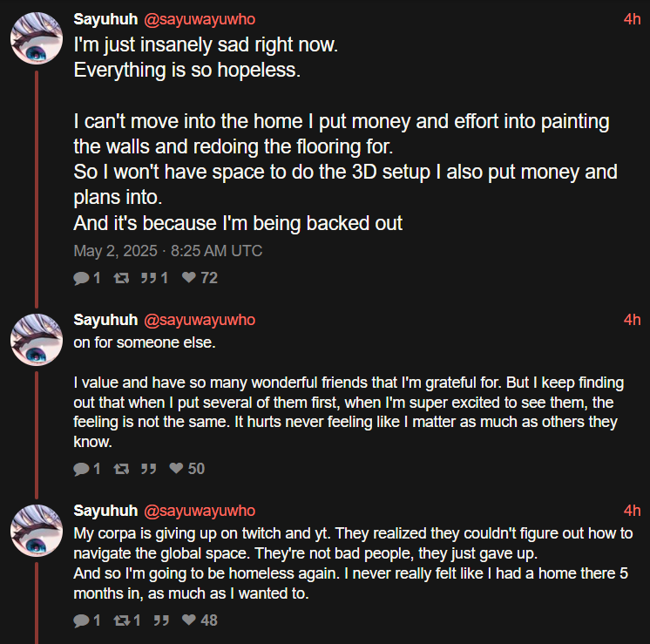Open the May 2, 2025 timestamp link

pos(167,251)
